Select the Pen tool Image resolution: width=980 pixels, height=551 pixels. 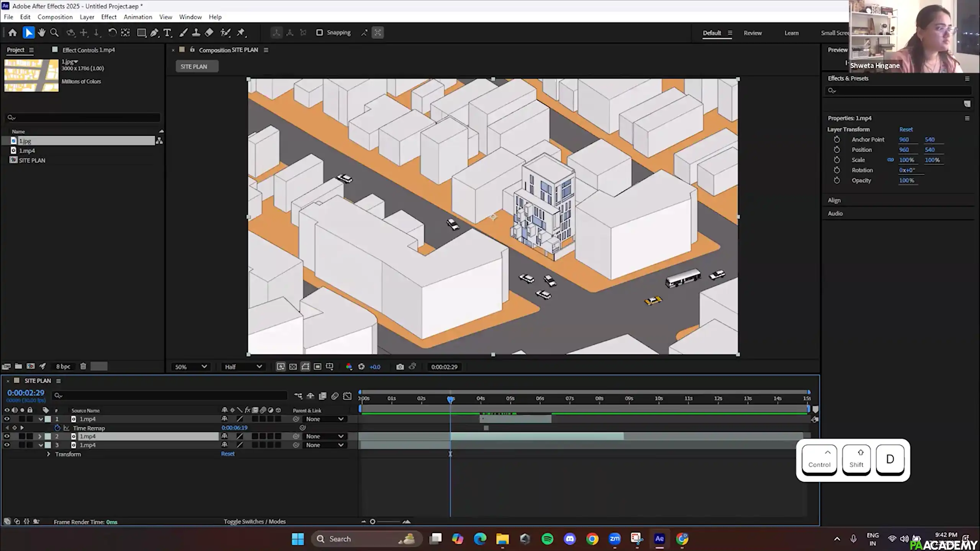pyautogui.click(x=154, y=33)
